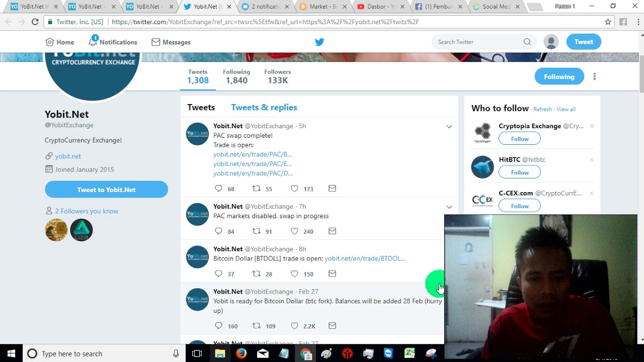Open first yobit.net/en/trade/PAC/B... link
The height and width of the screenshot is (362, 644).
point(253,154)
